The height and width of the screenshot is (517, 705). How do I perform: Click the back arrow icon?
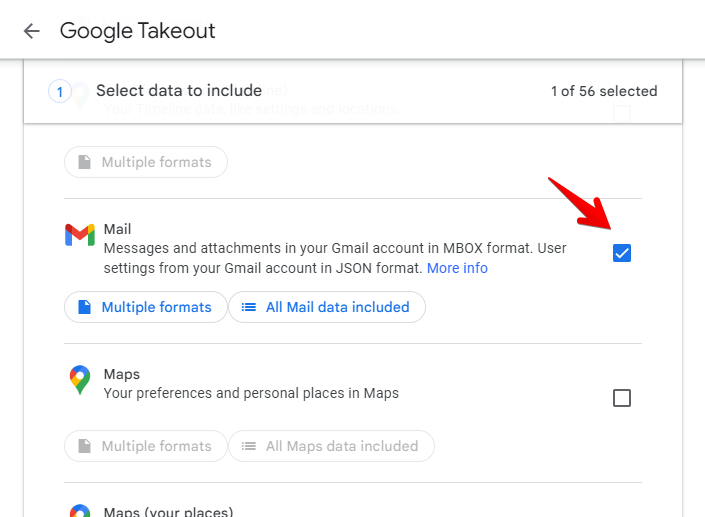click(x=32, y=31)
